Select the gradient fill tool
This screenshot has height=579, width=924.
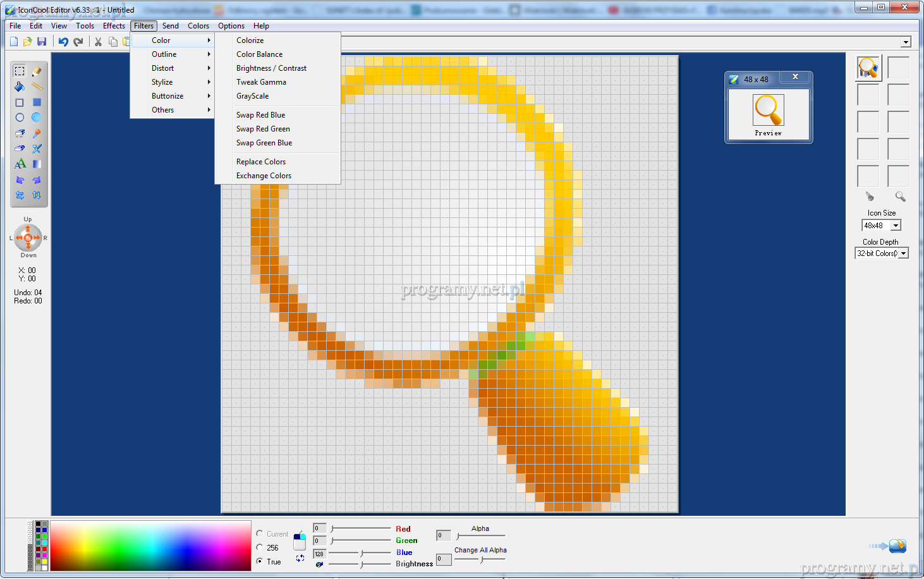tap(37, 164)
